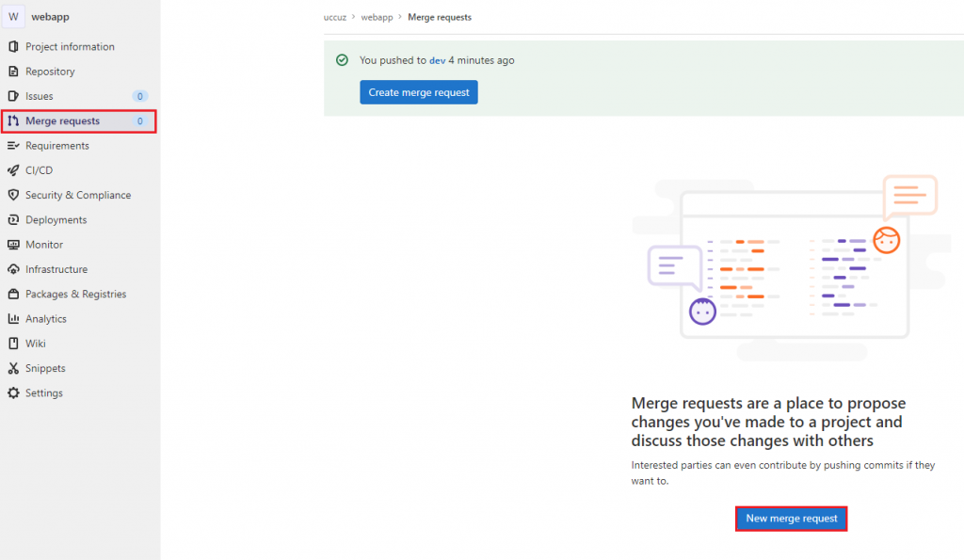The width and height of the screenshot is (964, 560).
Task: Click the Merge requests branch icon
Action: (x=13, y=121)
